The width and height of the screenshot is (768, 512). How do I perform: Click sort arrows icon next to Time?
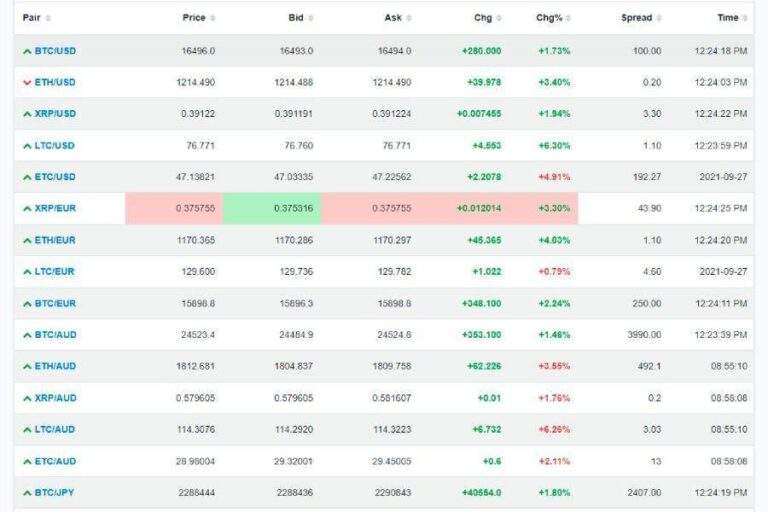744,18
